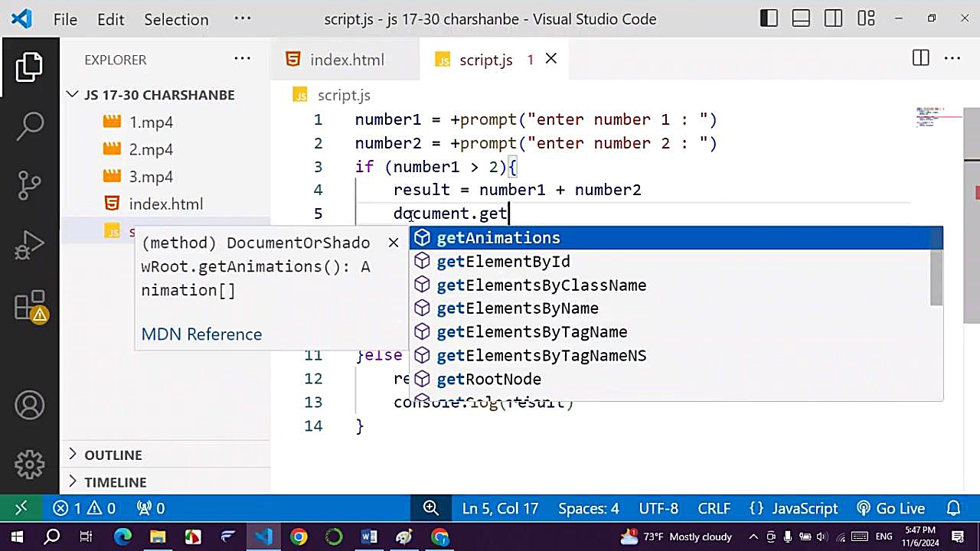
Task: Place cursor at end of line 4
Action: pos(642,191)
